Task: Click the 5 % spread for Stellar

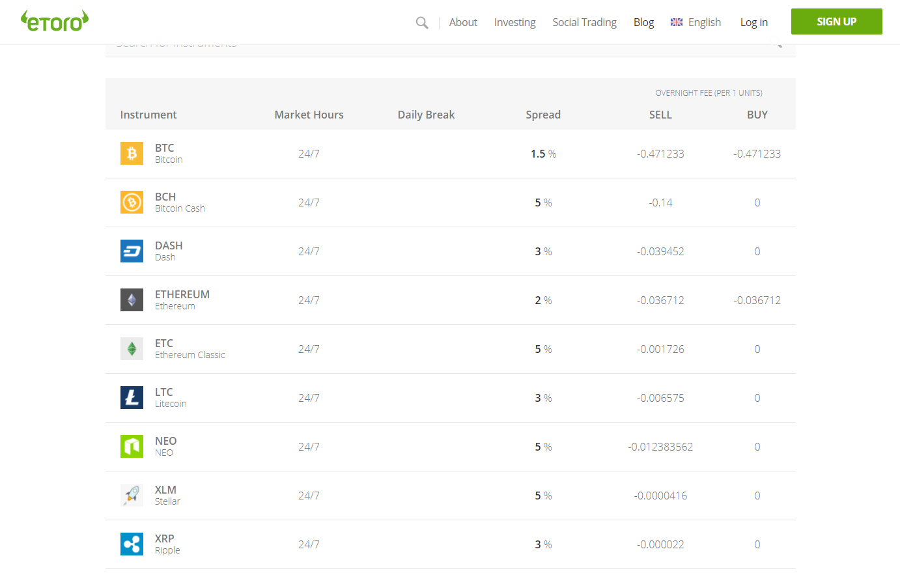Action: [543, 496]
